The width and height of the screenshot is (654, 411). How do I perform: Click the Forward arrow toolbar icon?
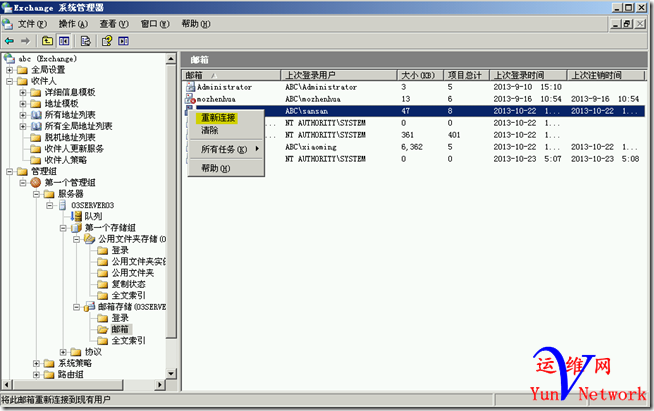(x=25, y=41)
